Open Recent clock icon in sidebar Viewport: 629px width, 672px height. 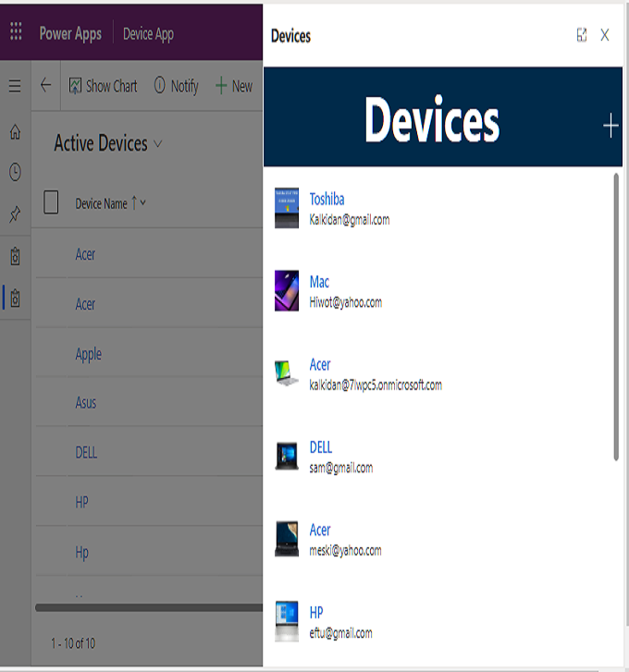coord(15,172)
